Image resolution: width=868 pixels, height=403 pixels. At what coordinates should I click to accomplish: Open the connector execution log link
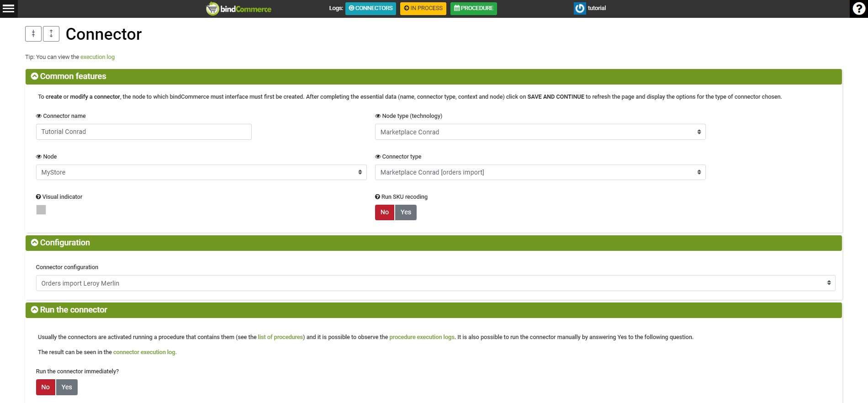click(144, 352)
